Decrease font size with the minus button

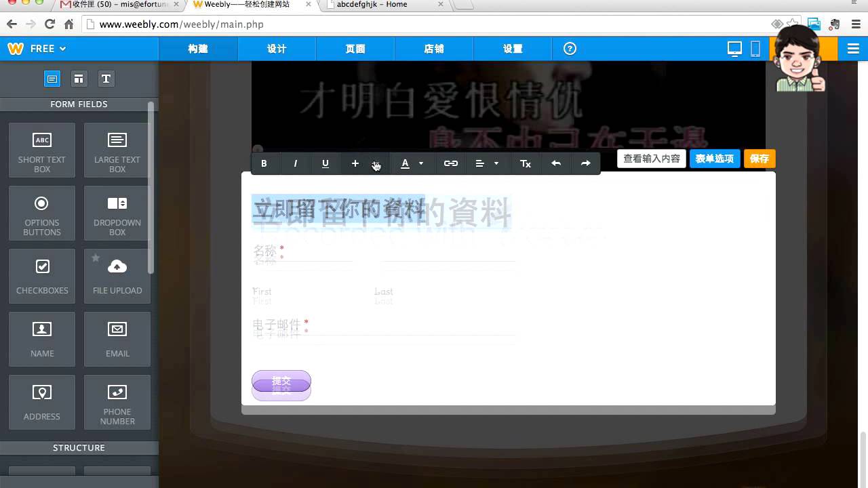point(376,163)
